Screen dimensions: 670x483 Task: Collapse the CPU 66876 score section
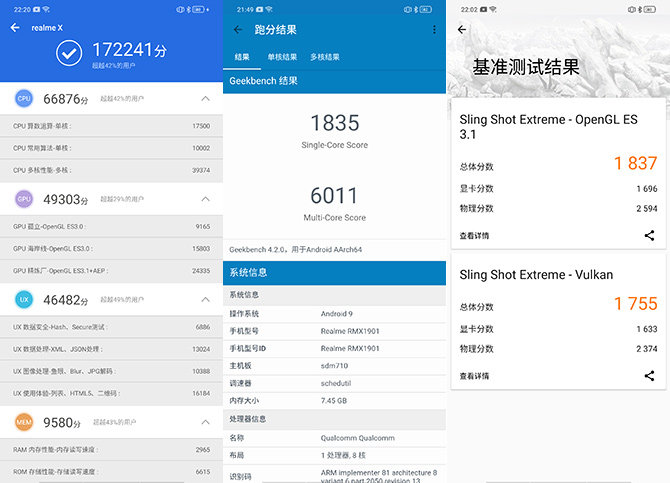coord(206,99)
